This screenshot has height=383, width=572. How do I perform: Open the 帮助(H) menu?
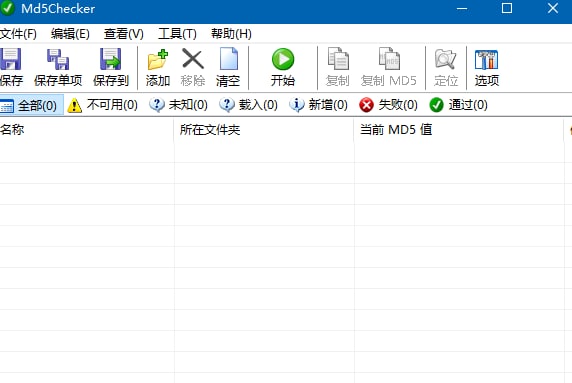(231, 34)
